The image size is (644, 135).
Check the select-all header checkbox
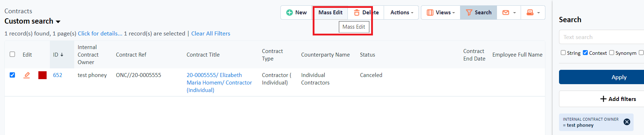[12, 54]
